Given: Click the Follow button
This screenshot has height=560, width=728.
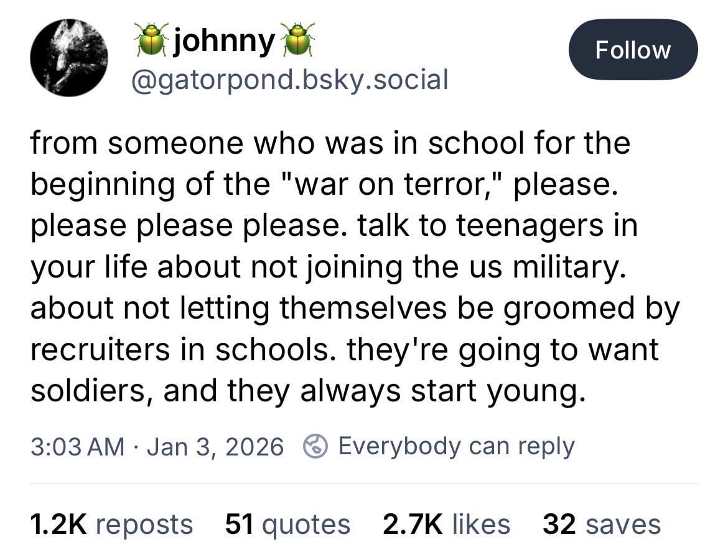Looking at the screenshot, I should tap(633, 49).
